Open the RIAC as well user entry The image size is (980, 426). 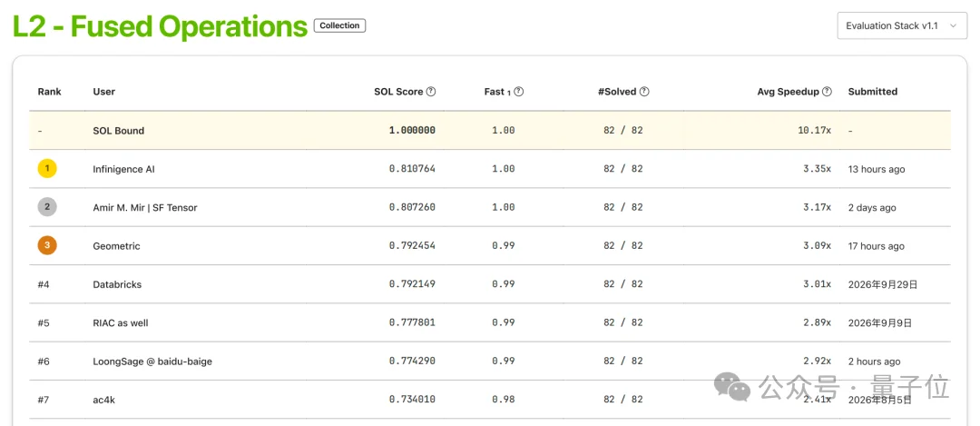pyautogui.click(x=120, y=323)
